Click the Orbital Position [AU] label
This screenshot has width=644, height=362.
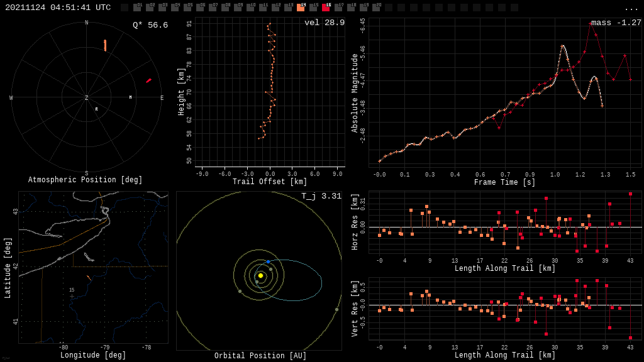click(x=260, y=356)
